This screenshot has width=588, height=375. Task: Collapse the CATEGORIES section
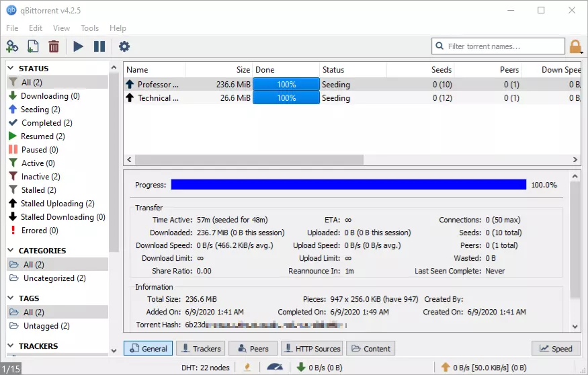[x=11, y=250]
